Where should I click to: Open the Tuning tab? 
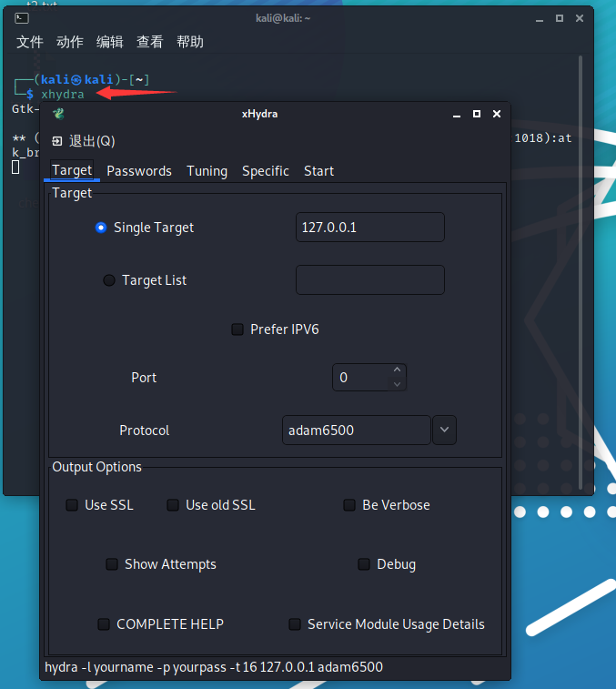207,171
